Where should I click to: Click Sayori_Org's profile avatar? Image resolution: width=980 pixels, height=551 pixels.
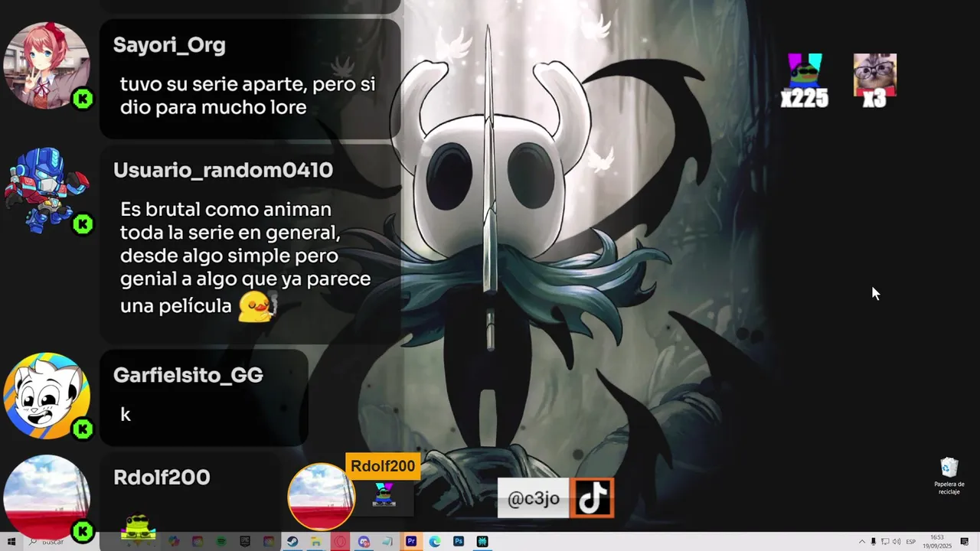click(x=47, y=65)
